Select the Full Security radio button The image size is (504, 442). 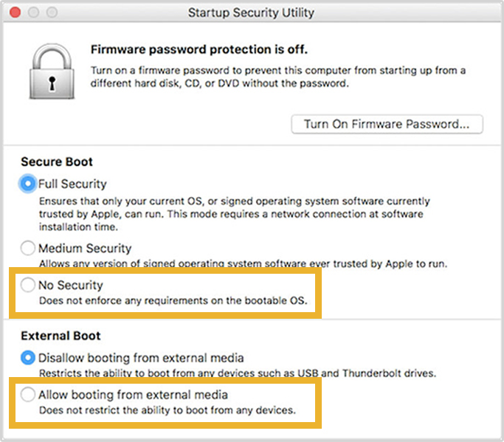pos(27,184)
